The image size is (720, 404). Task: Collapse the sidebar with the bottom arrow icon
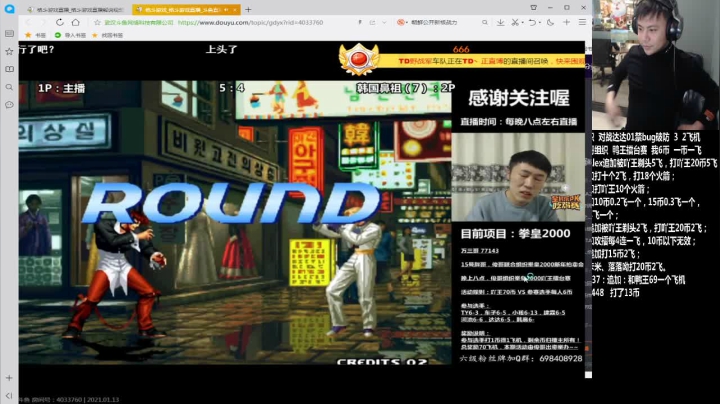click(9, 395)
